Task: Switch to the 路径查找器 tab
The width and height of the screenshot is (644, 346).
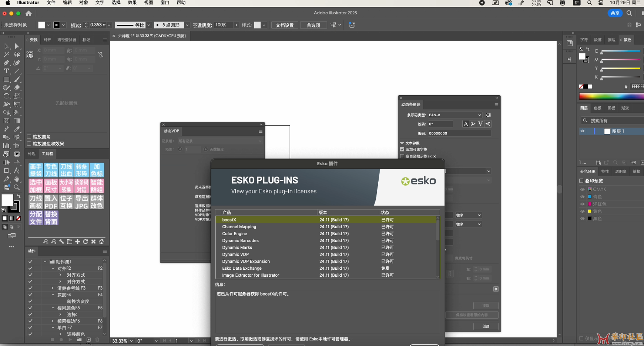Action: 67,40
